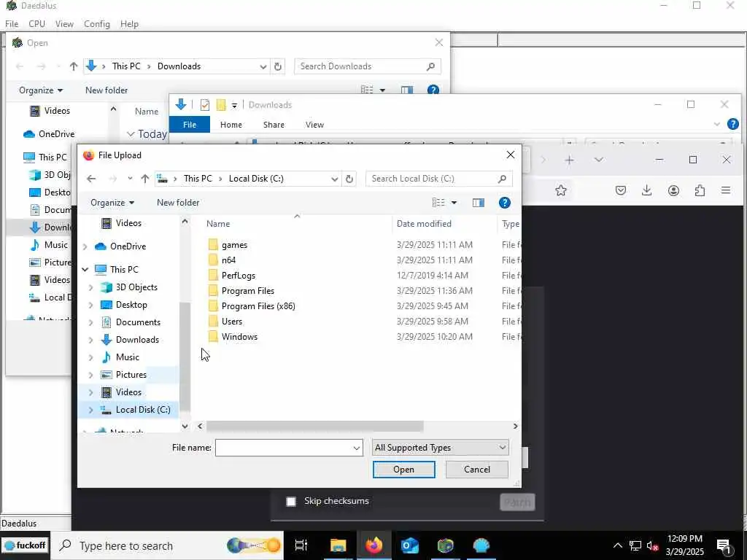
Task: Go up one folder level in File Upload
Action: 145,179
